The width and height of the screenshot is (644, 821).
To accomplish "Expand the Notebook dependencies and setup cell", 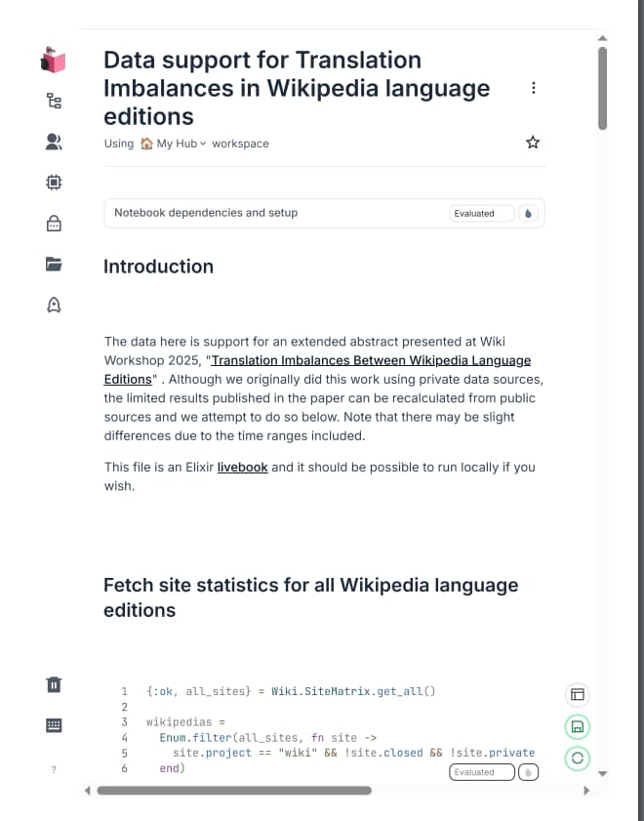I will (x=324, y=213).
